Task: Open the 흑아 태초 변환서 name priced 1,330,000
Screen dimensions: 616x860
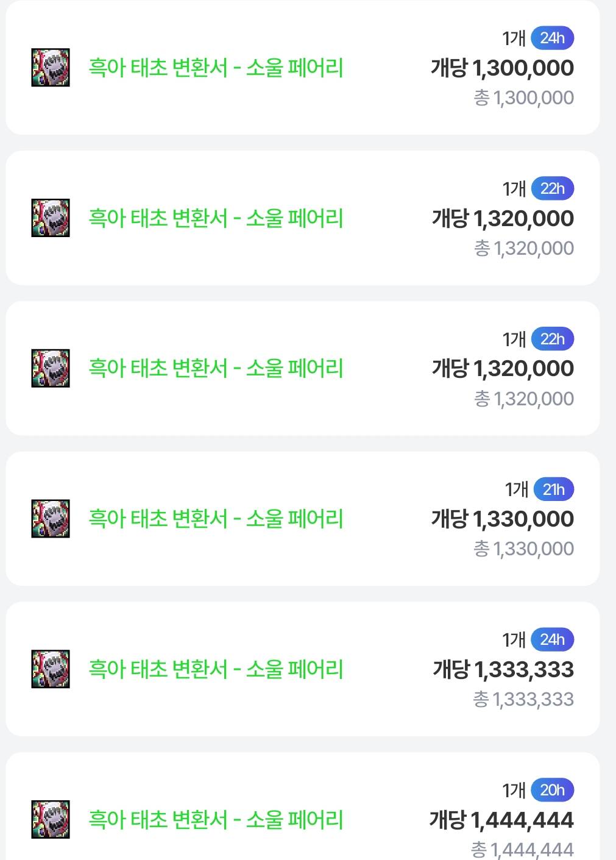Action: (x=216, y=519)
